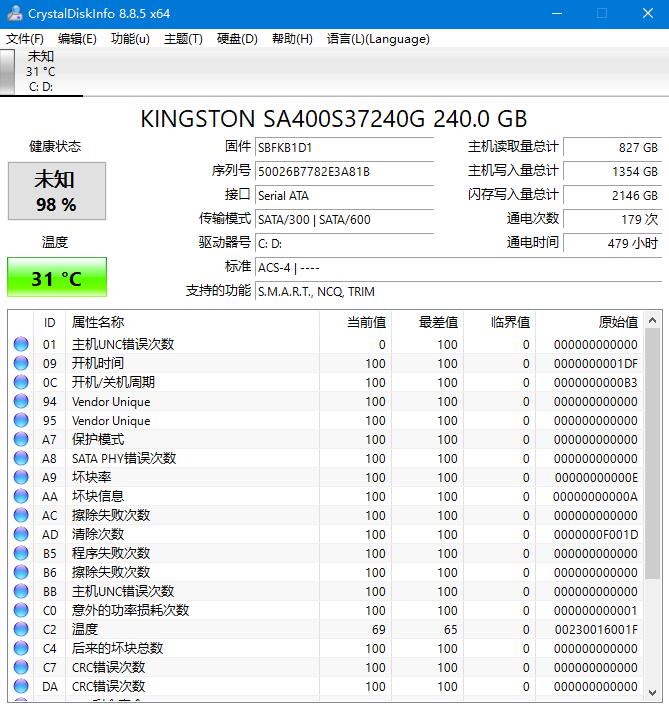This screenshot has width=669, height=709.
Task: Click the 固件 field showing SBFKB1D1
Action: tap(344, 148)
